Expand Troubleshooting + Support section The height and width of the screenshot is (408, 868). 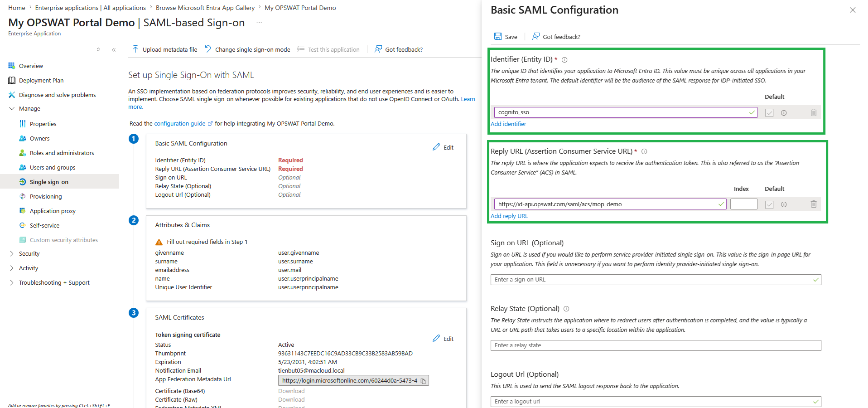click(12, 283)
